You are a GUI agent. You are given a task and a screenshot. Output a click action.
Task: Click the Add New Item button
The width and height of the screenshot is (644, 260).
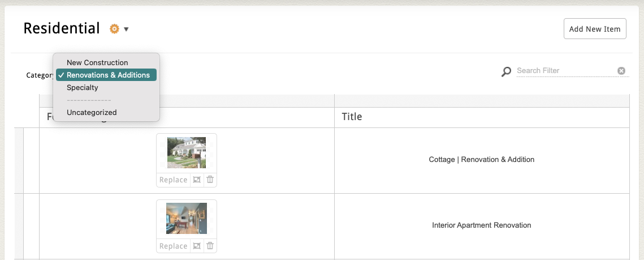tap(594, 29)
